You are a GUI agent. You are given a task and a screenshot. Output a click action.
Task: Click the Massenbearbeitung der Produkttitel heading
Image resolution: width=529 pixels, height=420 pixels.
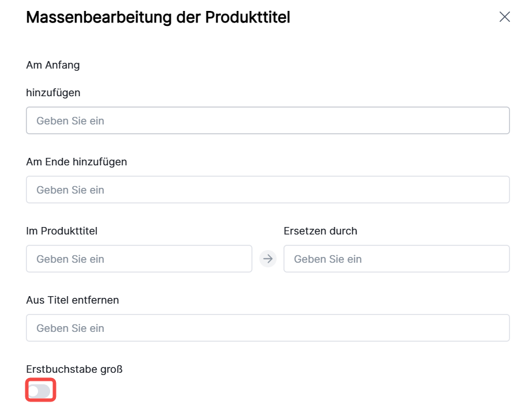coord(158,17)
